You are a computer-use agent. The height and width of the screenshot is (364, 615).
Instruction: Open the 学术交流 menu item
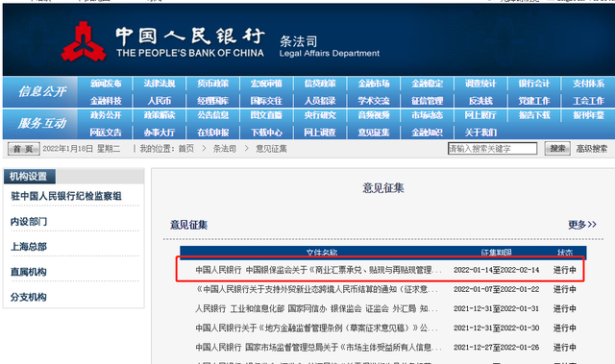pos(374,101)
